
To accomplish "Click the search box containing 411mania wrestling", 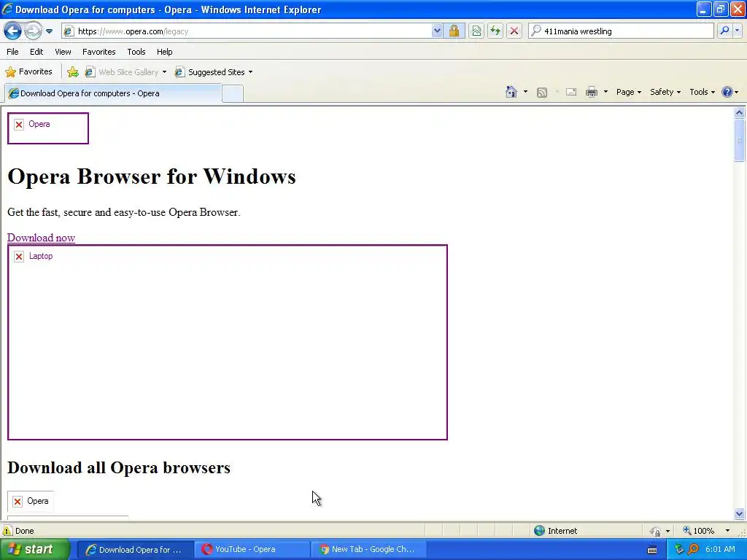I will 622,31.
